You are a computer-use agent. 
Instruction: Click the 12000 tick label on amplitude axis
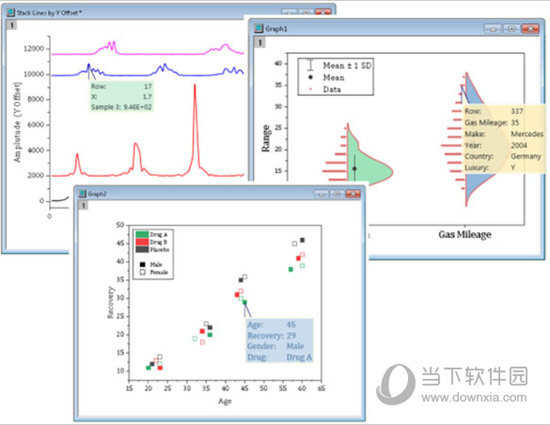tap(34, 48)
